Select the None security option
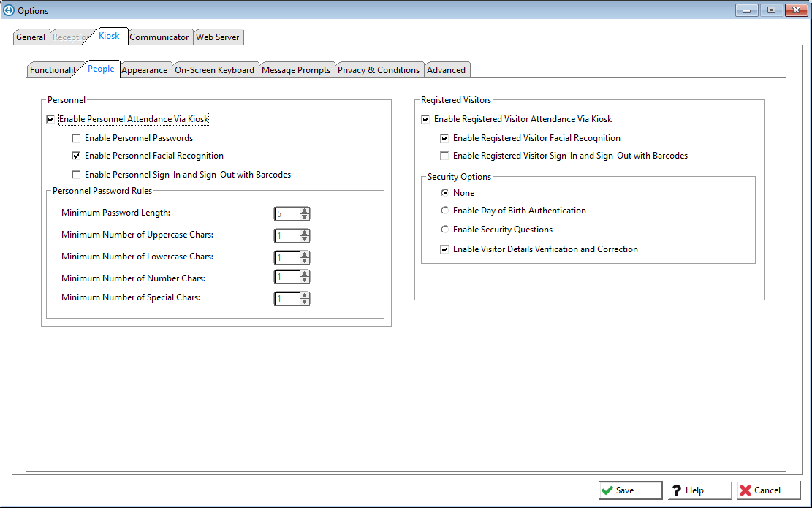The image size is (812, 508). tap(444, 193)
